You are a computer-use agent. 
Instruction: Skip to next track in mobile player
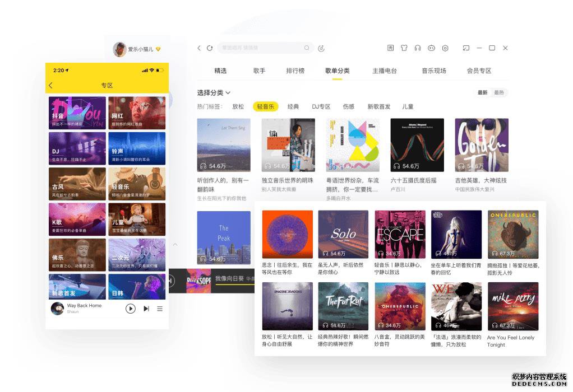point(146,309)
